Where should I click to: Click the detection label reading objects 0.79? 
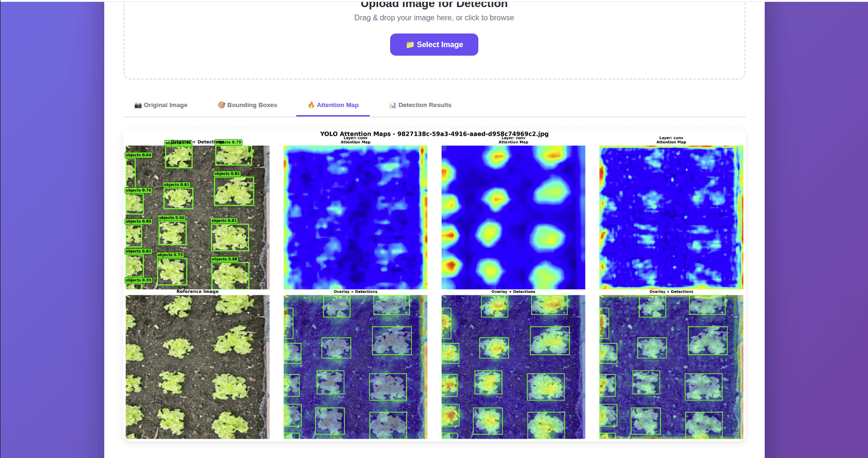(x=229, y=142)
